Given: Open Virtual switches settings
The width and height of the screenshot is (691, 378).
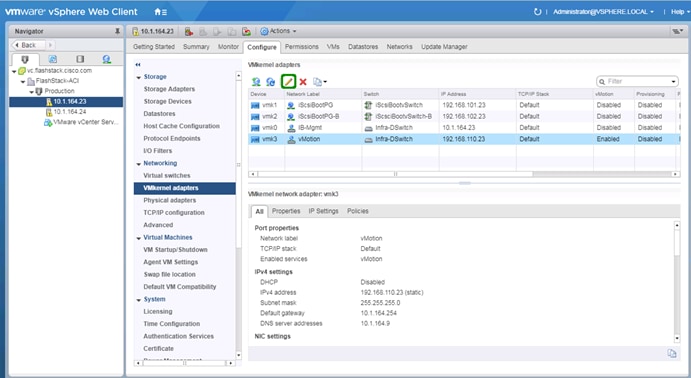Looking at the screenshot, I should 167,175.
